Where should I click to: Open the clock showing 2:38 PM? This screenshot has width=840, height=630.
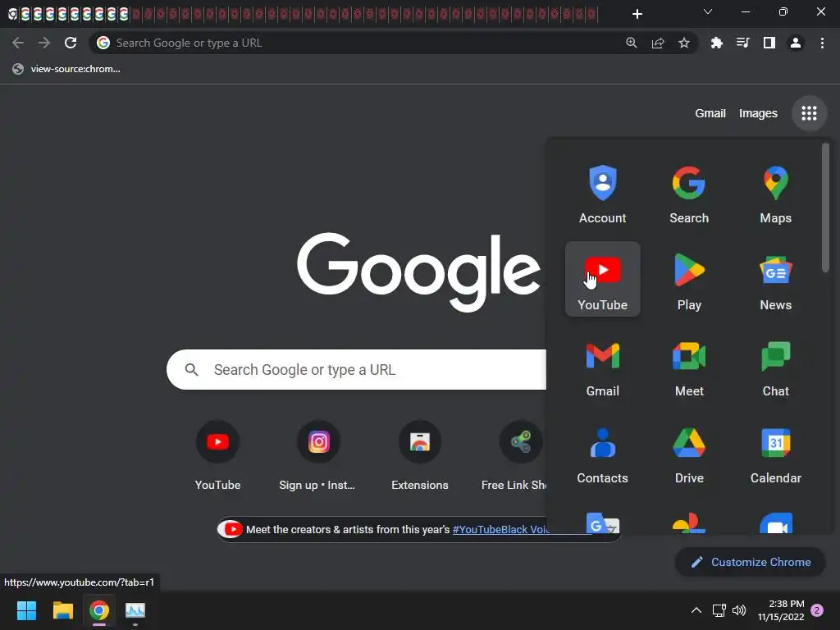tap(781, 610)
